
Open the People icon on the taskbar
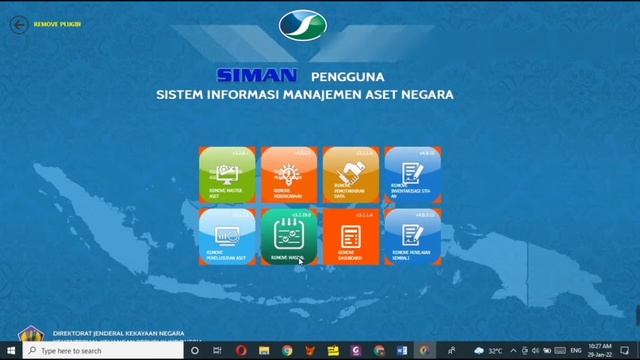(451, 351)
